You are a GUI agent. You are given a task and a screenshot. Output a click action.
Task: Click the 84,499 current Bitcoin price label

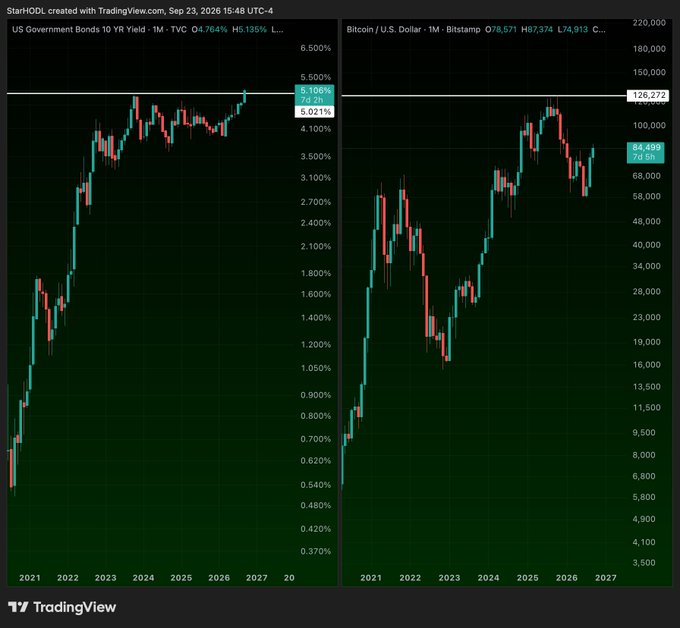coord(645,152)
